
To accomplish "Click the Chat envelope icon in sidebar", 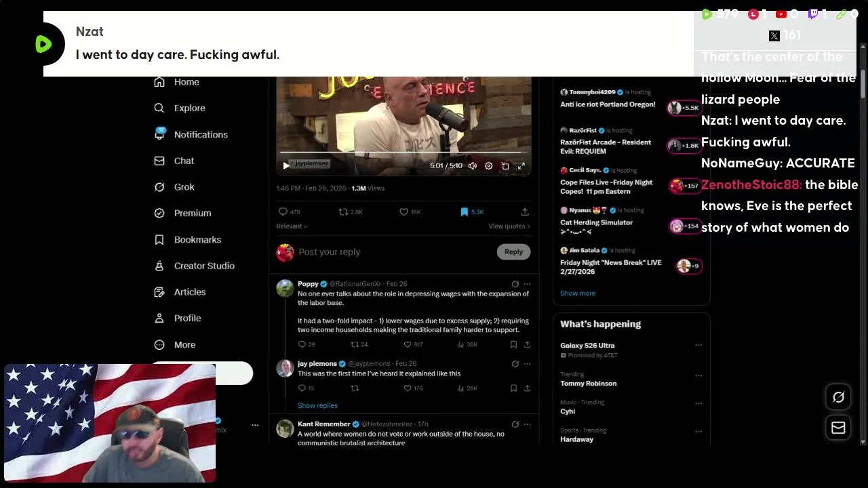I will (x=159, y=161).
